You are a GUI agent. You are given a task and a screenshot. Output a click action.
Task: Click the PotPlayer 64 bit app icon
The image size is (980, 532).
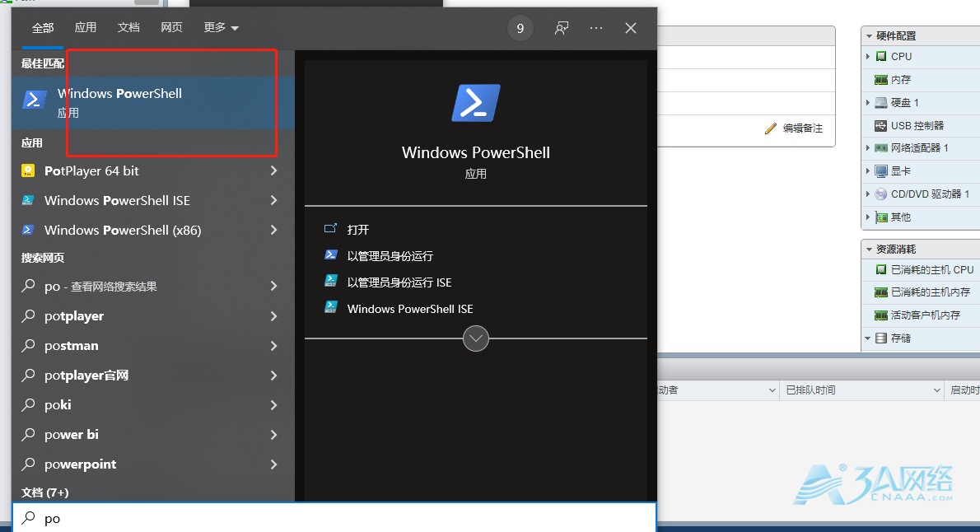(x=27, y=170)
